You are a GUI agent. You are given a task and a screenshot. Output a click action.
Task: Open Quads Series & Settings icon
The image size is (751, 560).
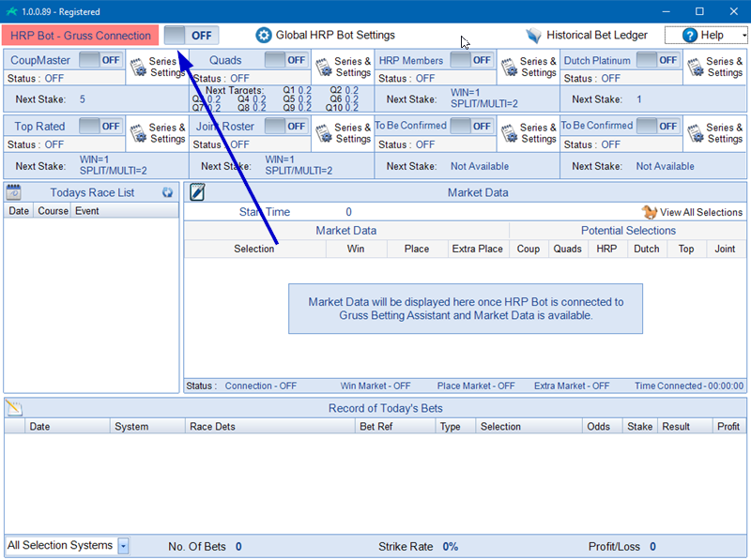click(324, 67)
